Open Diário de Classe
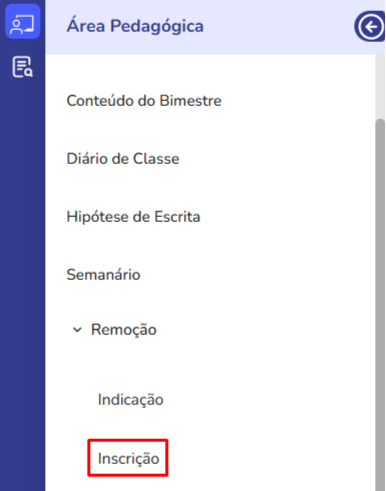Viewport: 386px width, 491px height. tap(123, 159)
